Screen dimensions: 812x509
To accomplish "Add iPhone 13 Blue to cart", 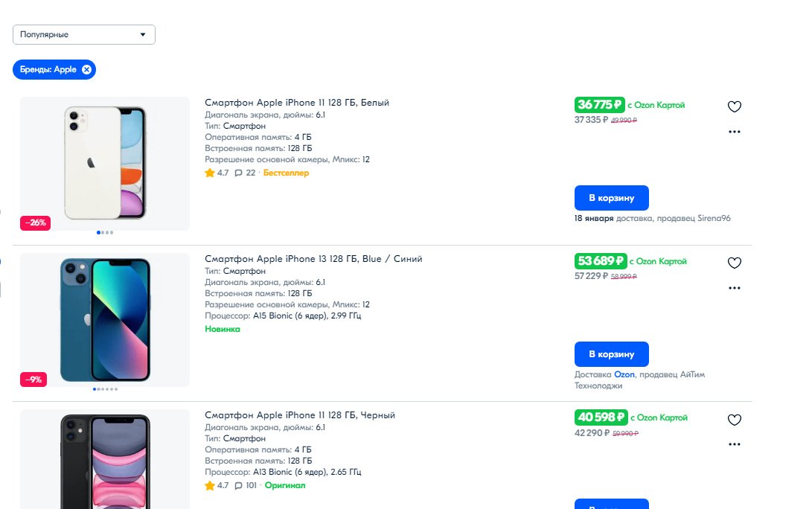I will 611,354.
